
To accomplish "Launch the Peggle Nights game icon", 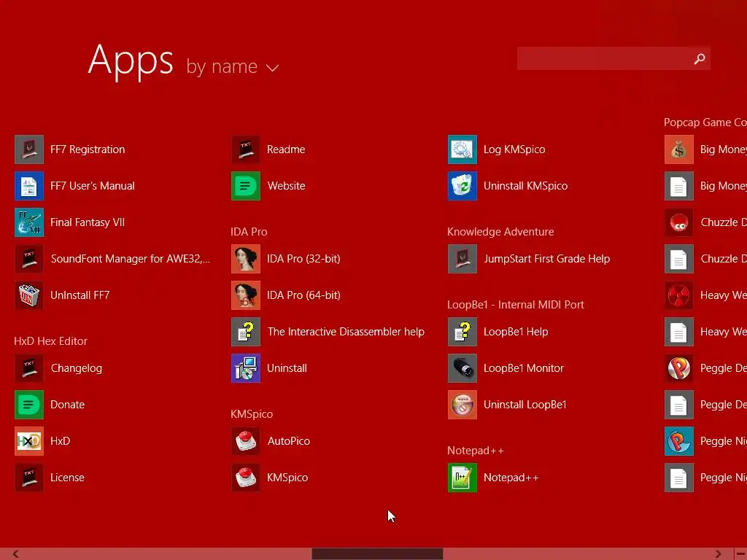I will point(679,441).
